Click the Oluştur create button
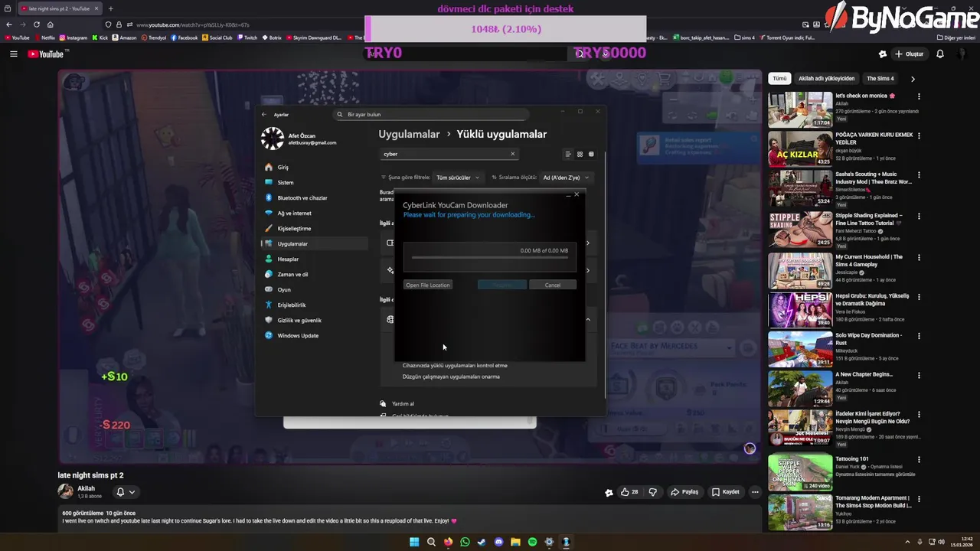This screenshot has width=980, height=551. [910, 54]
